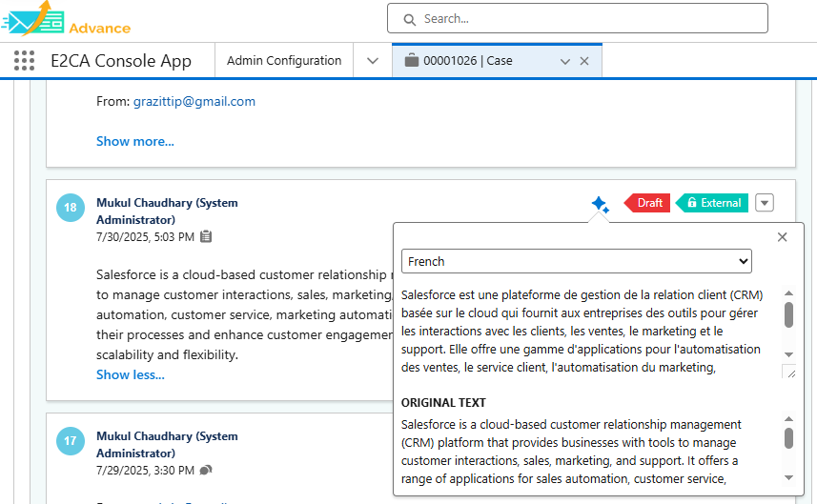Viewport: 817px width, 504px height.
Task: Open the French language dropdown
Action: pos(576,261)
